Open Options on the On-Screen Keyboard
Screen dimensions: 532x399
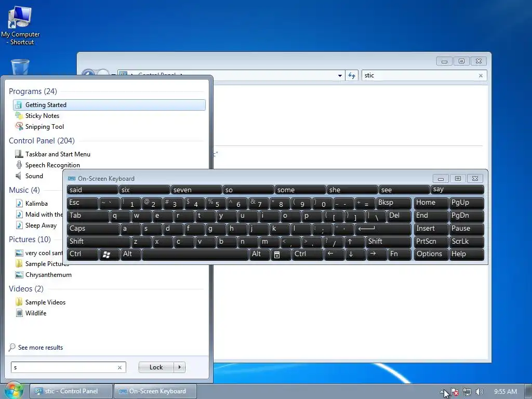tap(431, 255)
